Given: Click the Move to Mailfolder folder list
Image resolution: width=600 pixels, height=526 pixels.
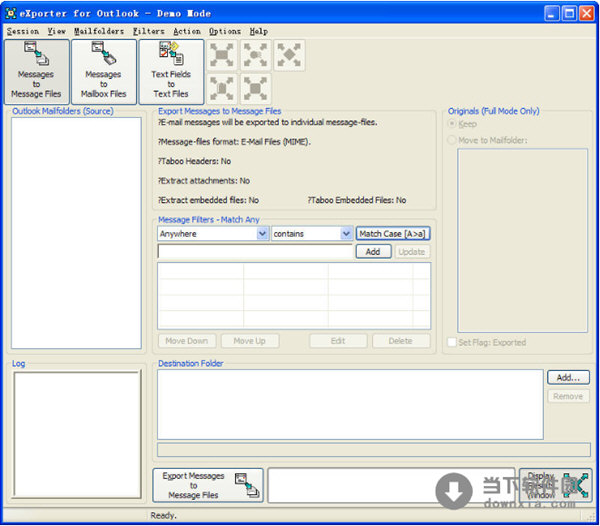Looking at the screenshot, I should [x=522, y=240].
